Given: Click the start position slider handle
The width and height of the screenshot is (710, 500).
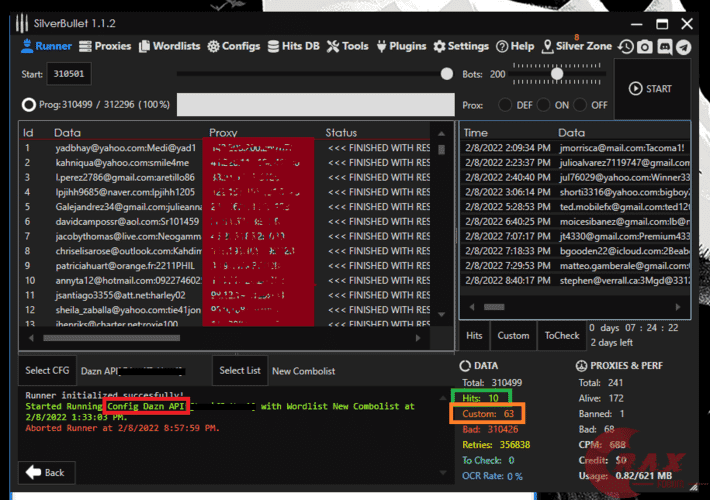Looking at the screenshot, I should (x=446, y=74).
